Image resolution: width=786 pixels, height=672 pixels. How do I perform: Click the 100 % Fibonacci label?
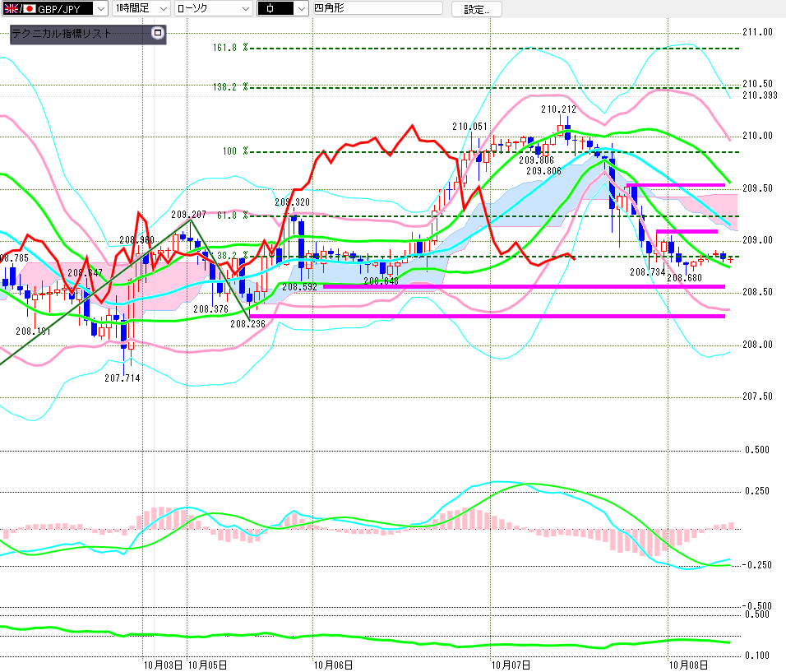235,151
